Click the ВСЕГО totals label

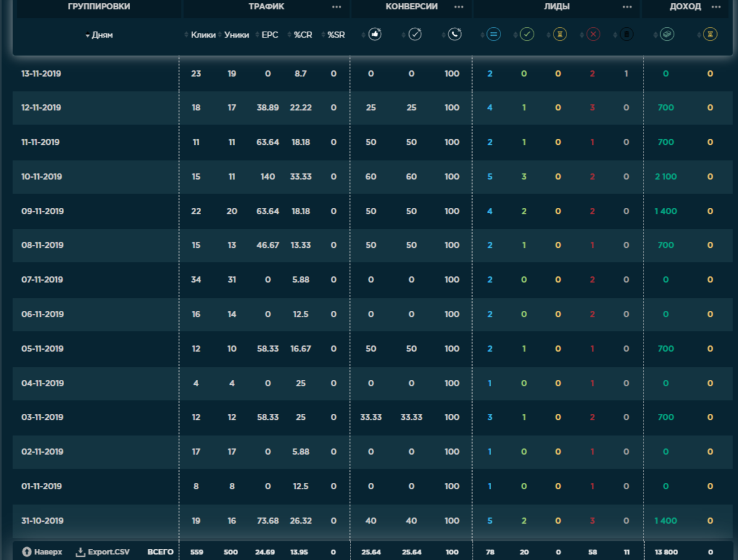[x=160, y=552]
